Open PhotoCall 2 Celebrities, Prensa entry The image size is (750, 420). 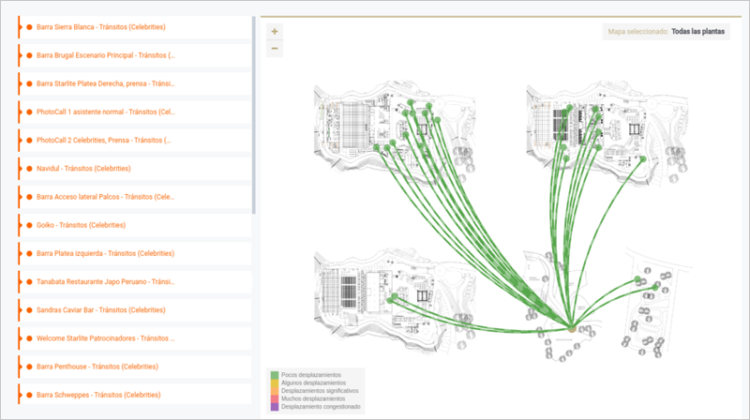(105, 140)
